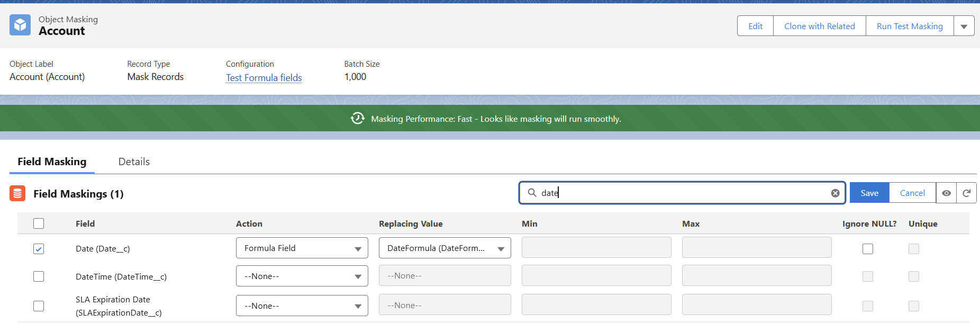Click the Save button
The height and width of the screenshot is (323, 980).
869,193
